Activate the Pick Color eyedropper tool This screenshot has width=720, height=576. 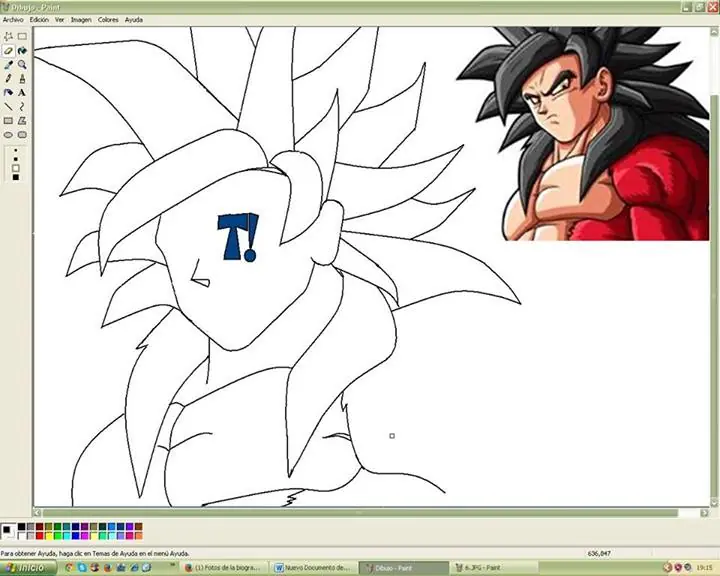8,65
